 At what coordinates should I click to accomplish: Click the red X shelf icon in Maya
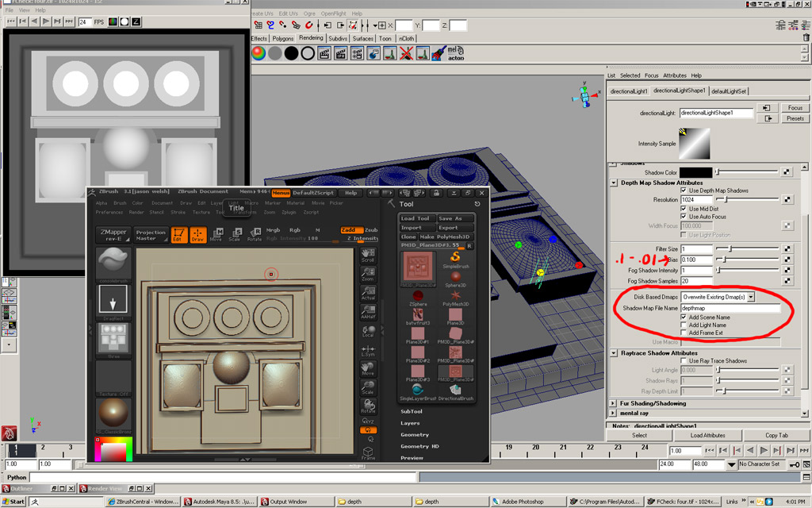coord(405,54)
